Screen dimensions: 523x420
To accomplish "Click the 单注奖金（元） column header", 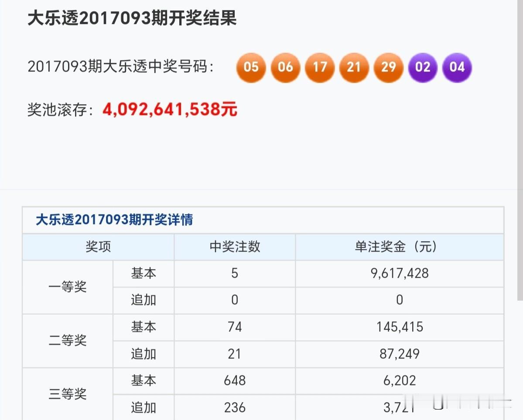I will pos(400,246).
